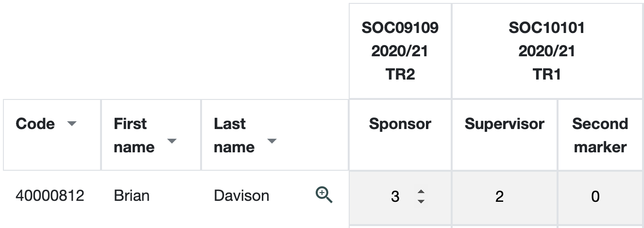Select the SOC10101 2020/21 TR1 module header

coord(547,51)
